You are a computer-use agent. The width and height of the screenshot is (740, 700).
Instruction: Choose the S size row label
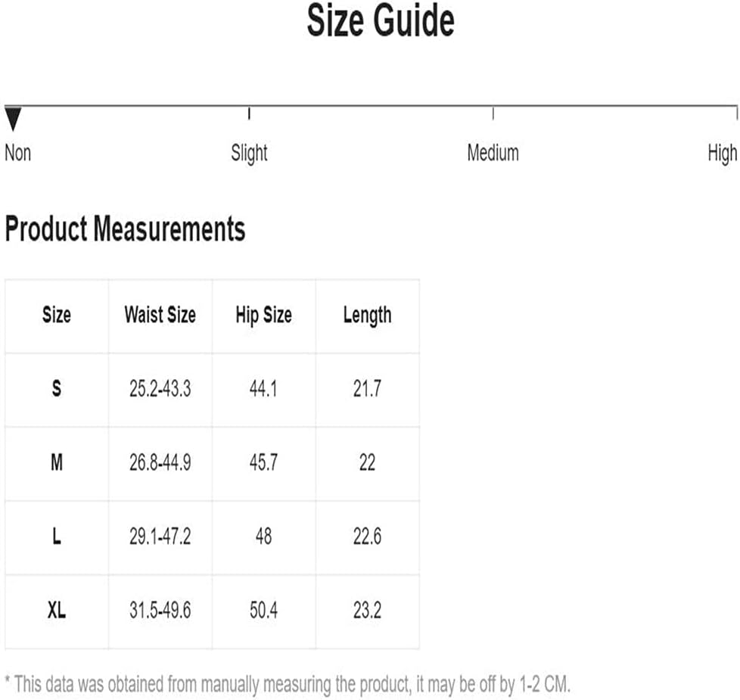pos(57,388)
